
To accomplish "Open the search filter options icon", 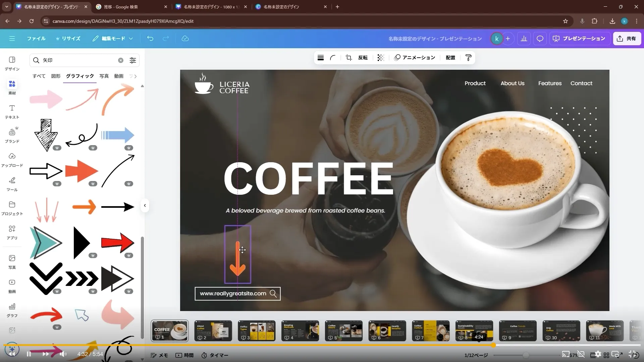I will pyautogui.click(x=133, y=60).
